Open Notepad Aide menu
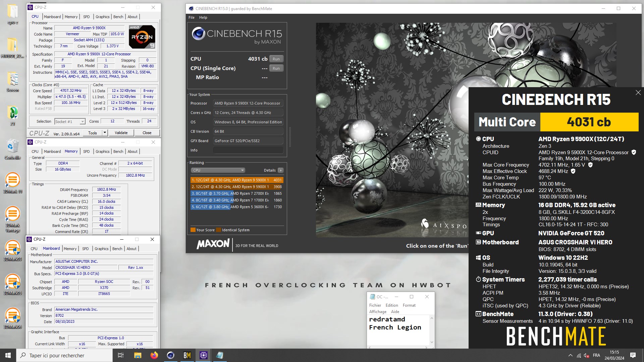The height and width of the screenshot is (362, 644). [x=395, y=312]
